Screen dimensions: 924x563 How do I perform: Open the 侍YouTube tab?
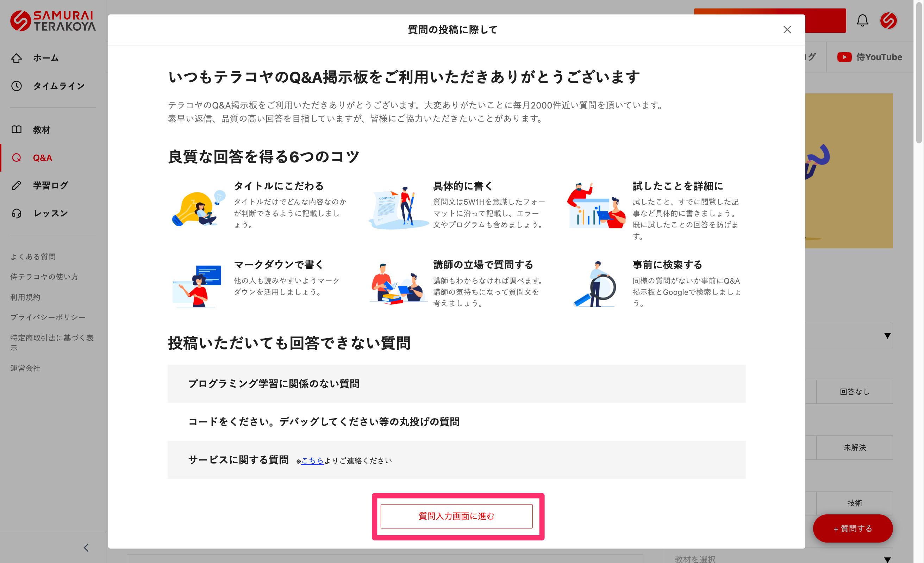point(870,57)
